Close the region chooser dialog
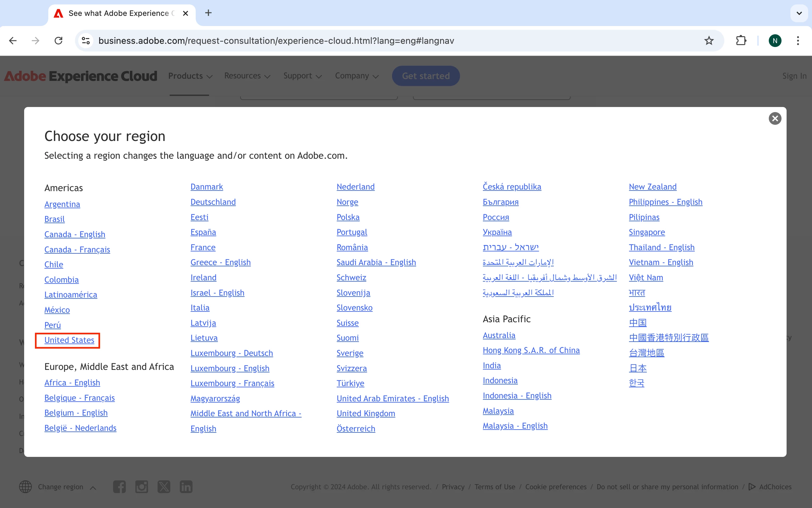Image resolution: width=812 pixels, height=508 pixels. click(x=775, y=118)
